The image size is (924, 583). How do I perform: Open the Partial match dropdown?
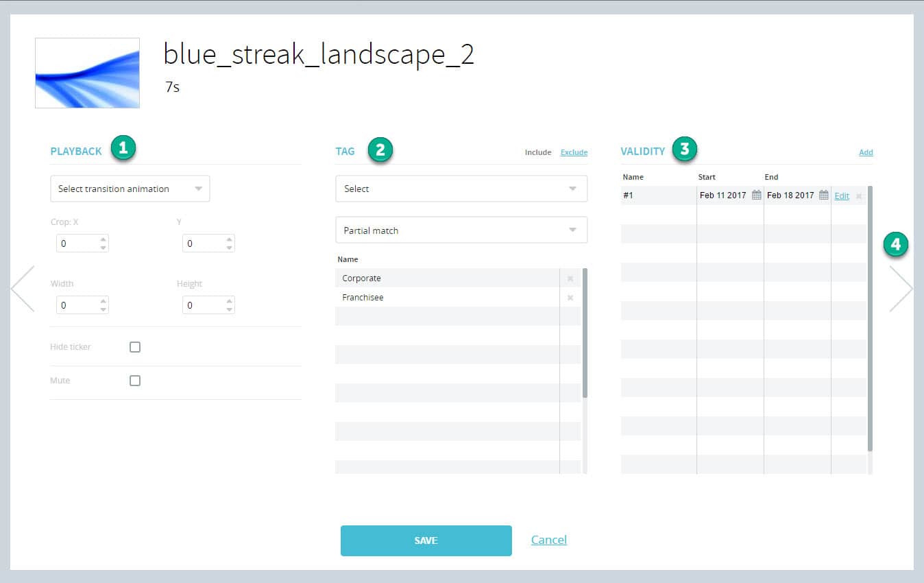pos(461,230)
